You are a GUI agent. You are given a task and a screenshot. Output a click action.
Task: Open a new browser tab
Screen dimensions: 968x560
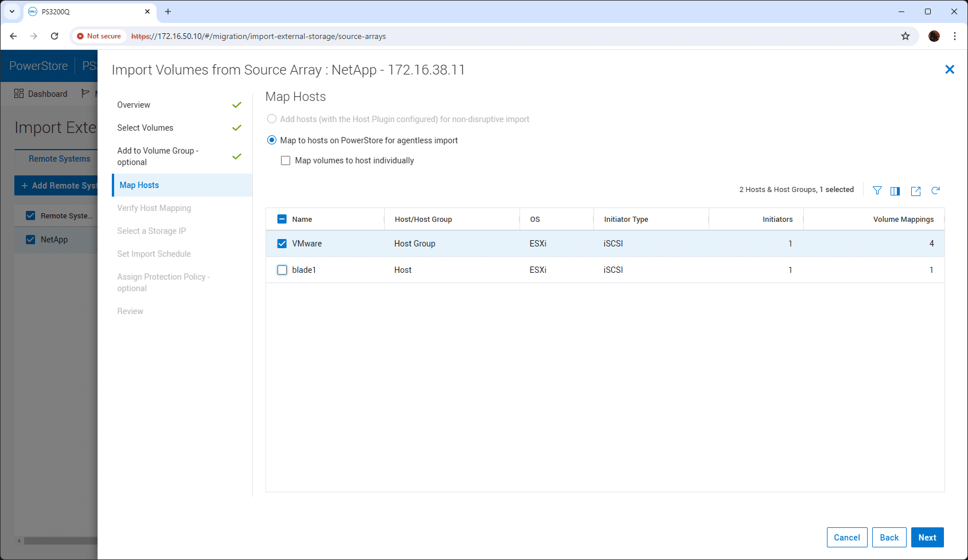tap(168, 11)
